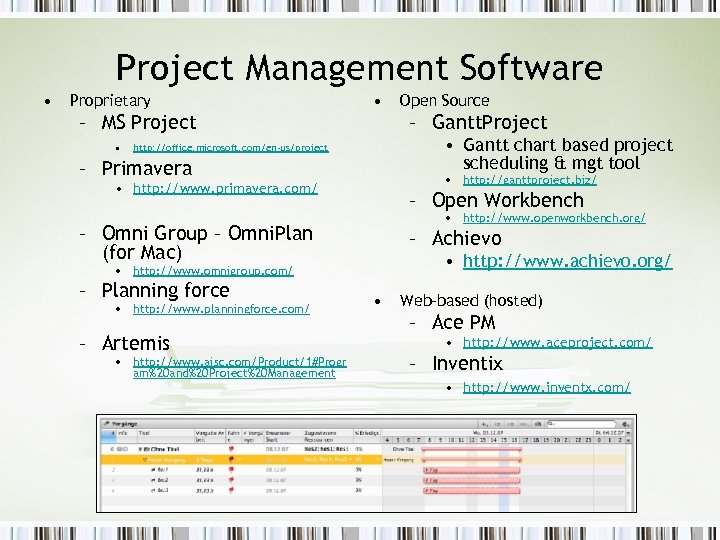Follow the www.achievo.org link

568,261
